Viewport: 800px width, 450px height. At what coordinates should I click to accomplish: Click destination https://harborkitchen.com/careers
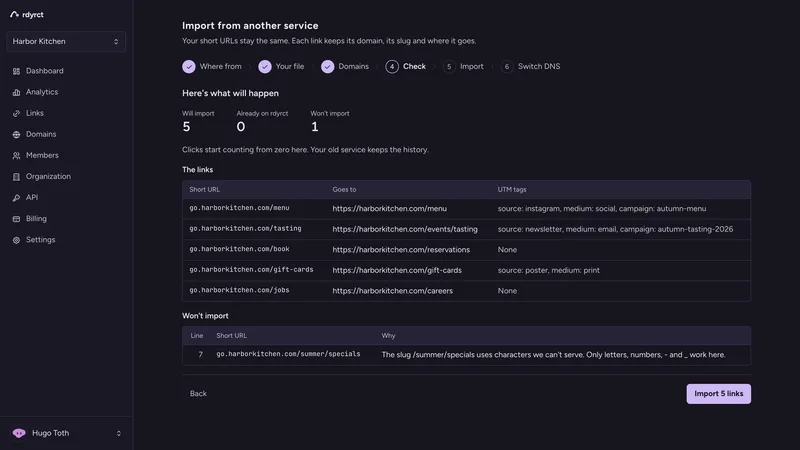[x=393, y=291]
